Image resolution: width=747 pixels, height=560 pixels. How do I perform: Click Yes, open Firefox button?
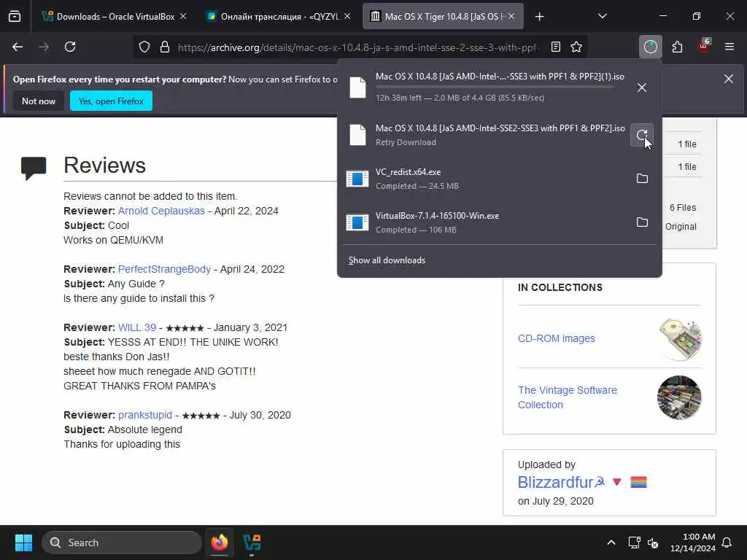tap(111, 101)
